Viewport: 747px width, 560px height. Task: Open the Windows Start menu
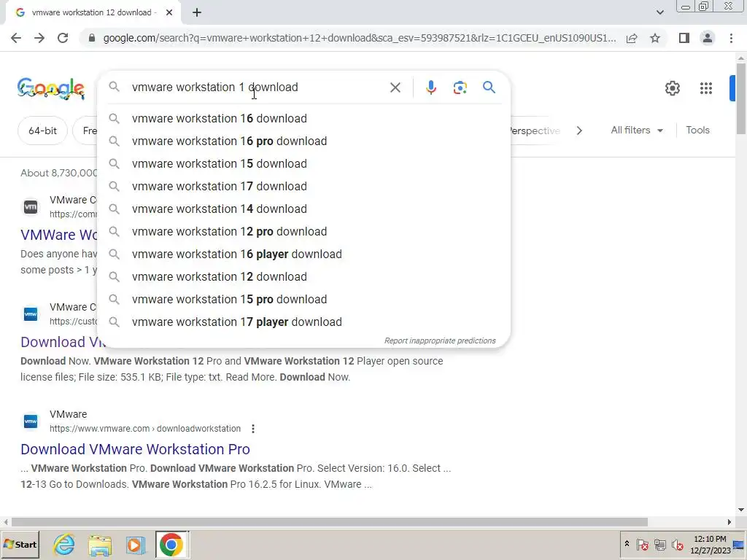20,544
